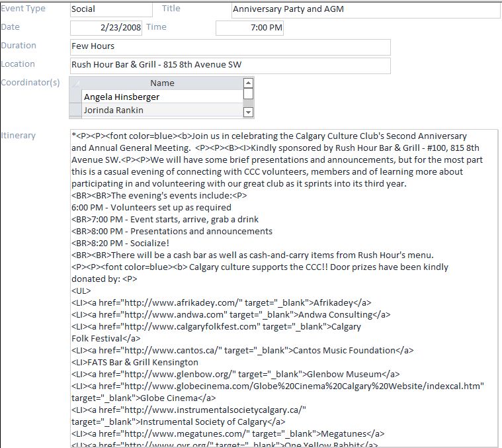The width and height of the screenshot is (502, 448).
Task: Click the Duration field Few Hours
Action: point(230,47)
